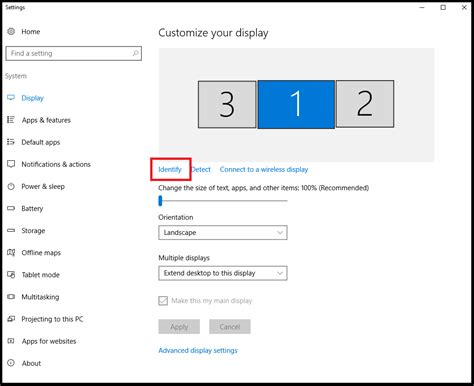Click the Power & sleep icon
Image resolution: width=474 pixels, height=386 pixels.
(x=11, y=186)
